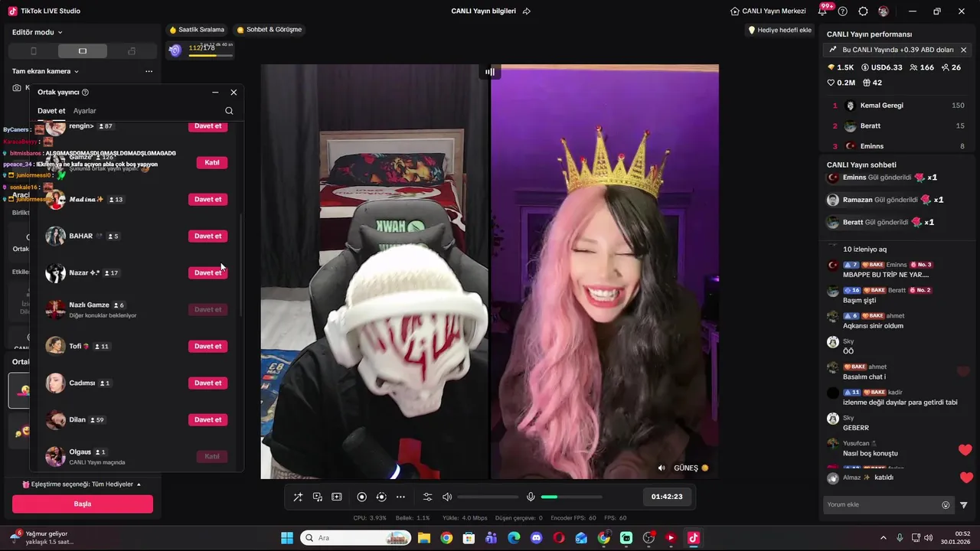
Task: Expand the Editör modu dropdown
Action: coord(38,32)
